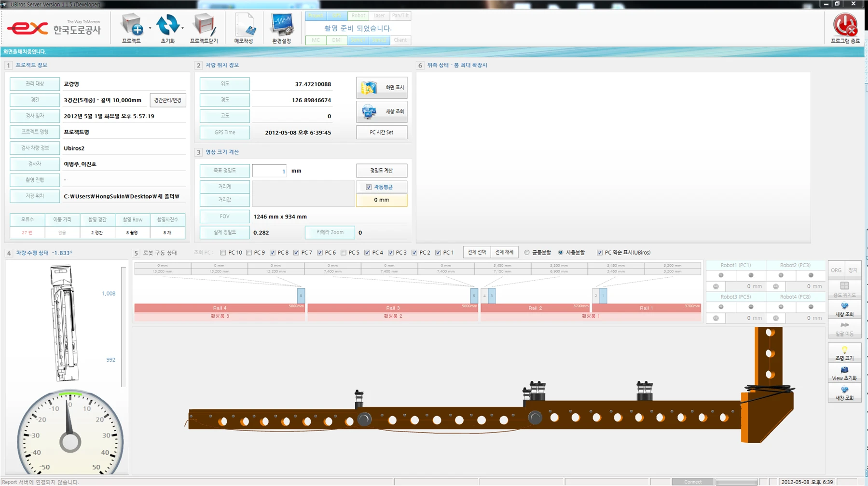Click the ORG button
The width and height of the screenshot is (868, 486).
[x=836, y=270]
